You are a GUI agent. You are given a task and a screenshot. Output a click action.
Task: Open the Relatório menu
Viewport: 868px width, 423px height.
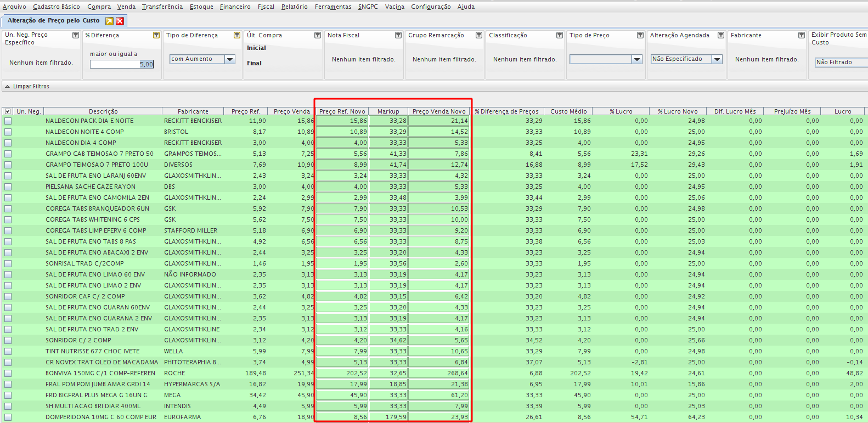(x=294, y=7)
